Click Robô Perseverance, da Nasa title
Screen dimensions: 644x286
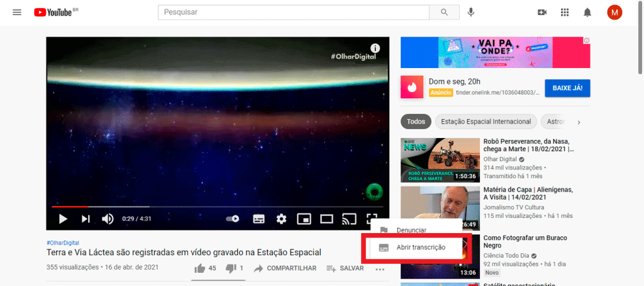[529, 146]
